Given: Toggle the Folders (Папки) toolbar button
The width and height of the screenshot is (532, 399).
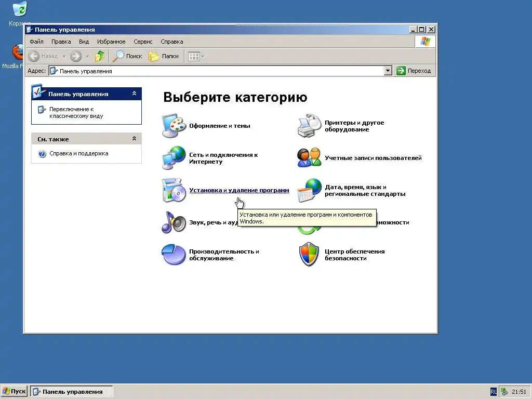Looking at the screenshot, I should [x=164, y=56].
